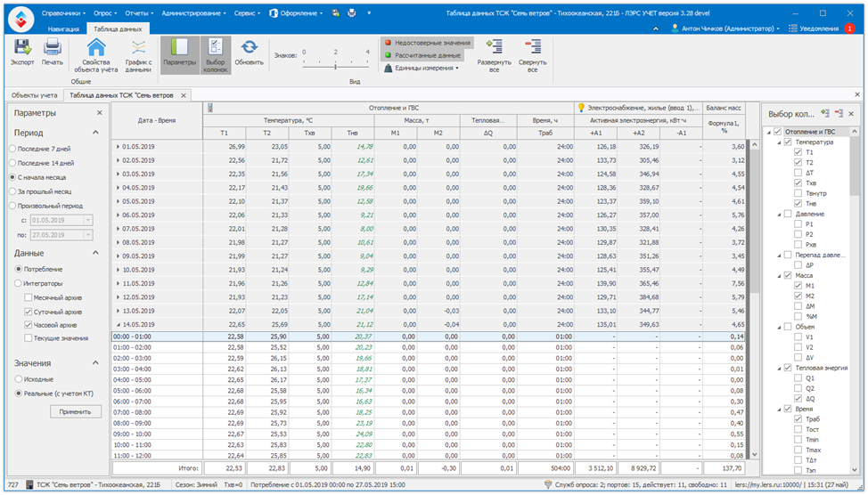Click the collapse-all icon in Выбор колонок panel
The width and height of the screenshot is (868, 495).
(x=839, y=113)
